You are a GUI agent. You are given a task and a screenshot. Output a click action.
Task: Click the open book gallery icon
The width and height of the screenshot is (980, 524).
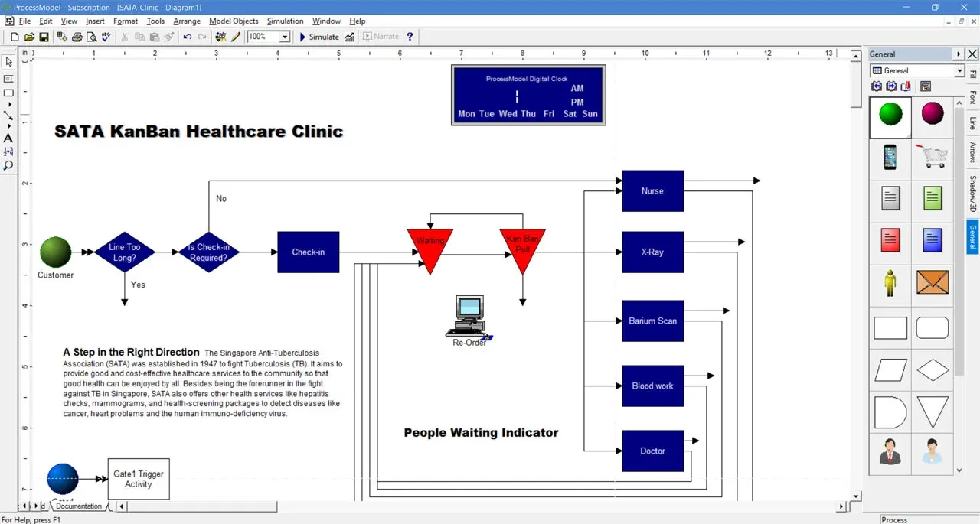(906, 86)
